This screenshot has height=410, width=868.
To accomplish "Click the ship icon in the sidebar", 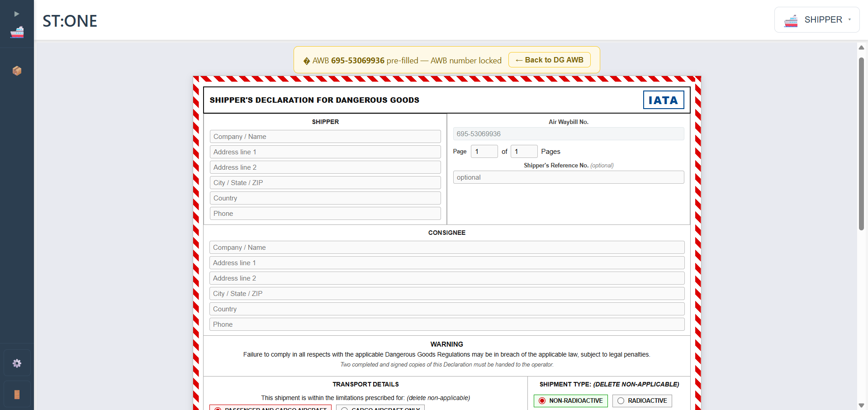I will pos(17,32).
